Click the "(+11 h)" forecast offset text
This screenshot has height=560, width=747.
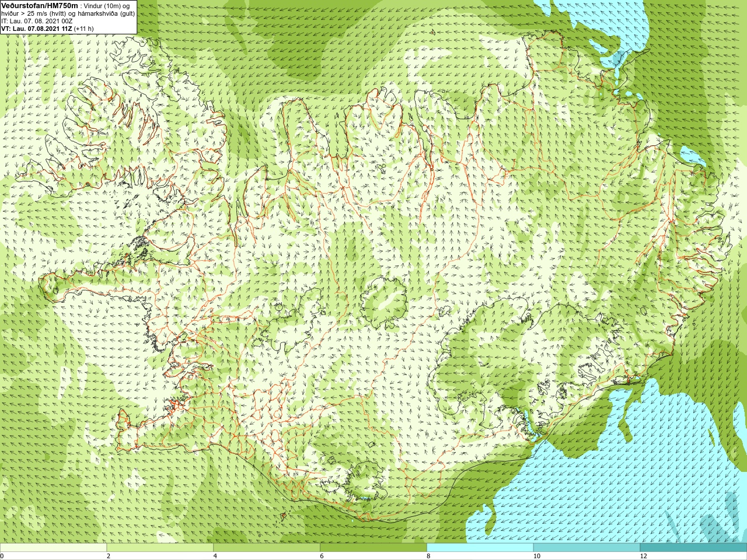84,29
